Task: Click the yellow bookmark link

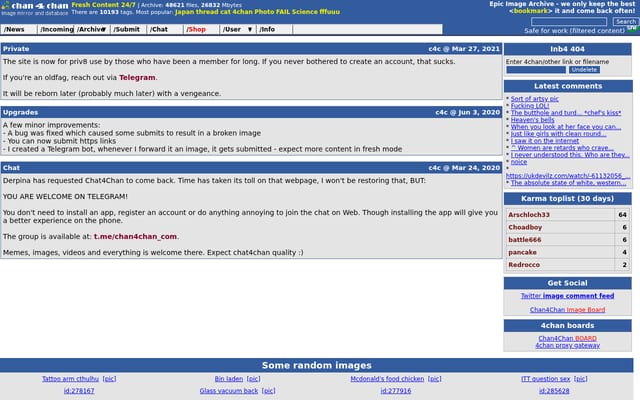Action: (530, 11)
